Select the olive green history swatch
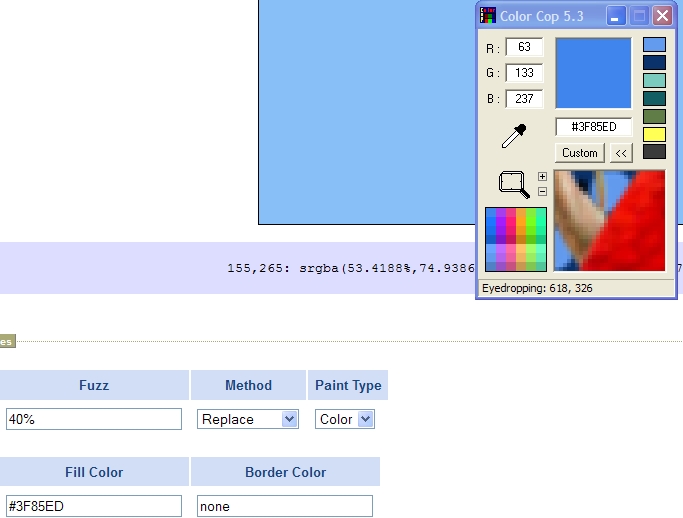The image size is (683, 518). [x=654, y=116]
